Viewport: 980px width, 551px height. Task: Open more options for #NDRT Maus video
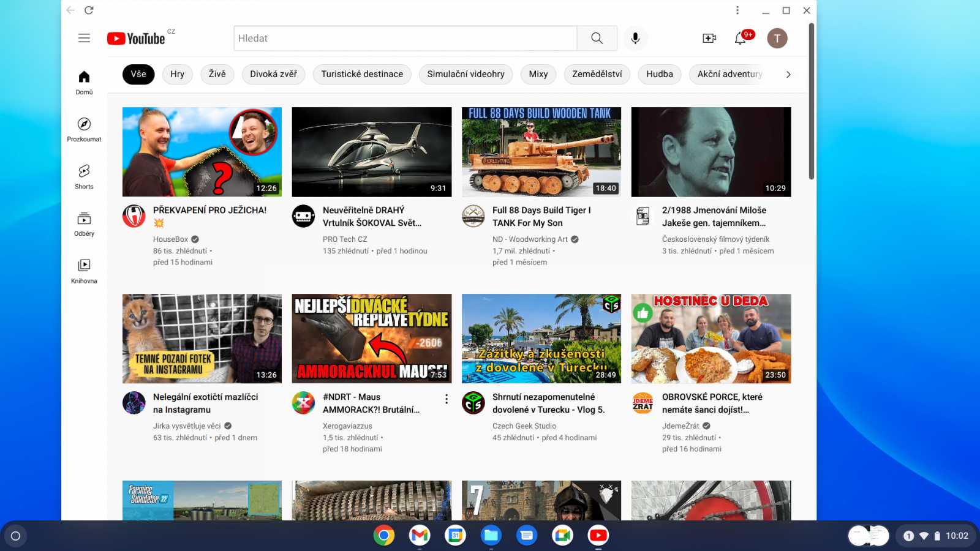[x=447, y=399]
